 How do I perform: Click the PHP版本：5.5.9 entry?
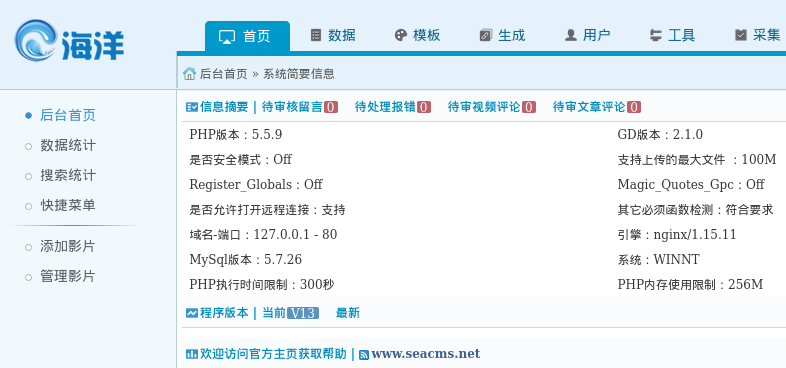pos(236,134)
